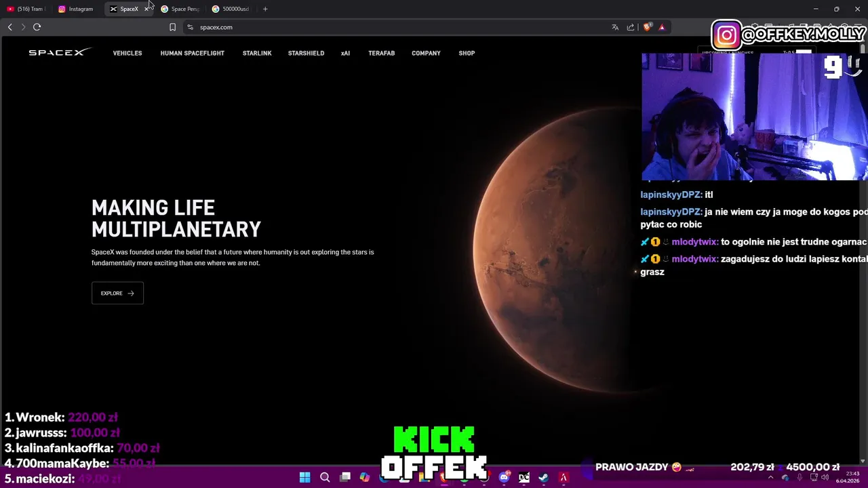Expand the system tray hidden icons chevron
Image resolution: width=868 pixels, height=488 pixels.
click(x=770, y=477)
